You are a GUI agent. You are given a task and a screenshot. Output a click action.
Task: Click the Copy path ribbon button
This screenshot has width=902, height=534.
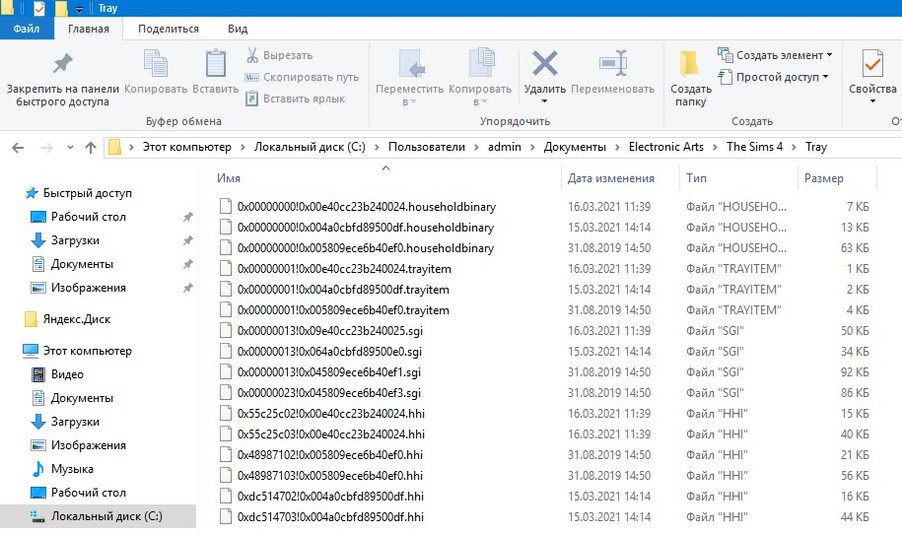click(302, 77)
